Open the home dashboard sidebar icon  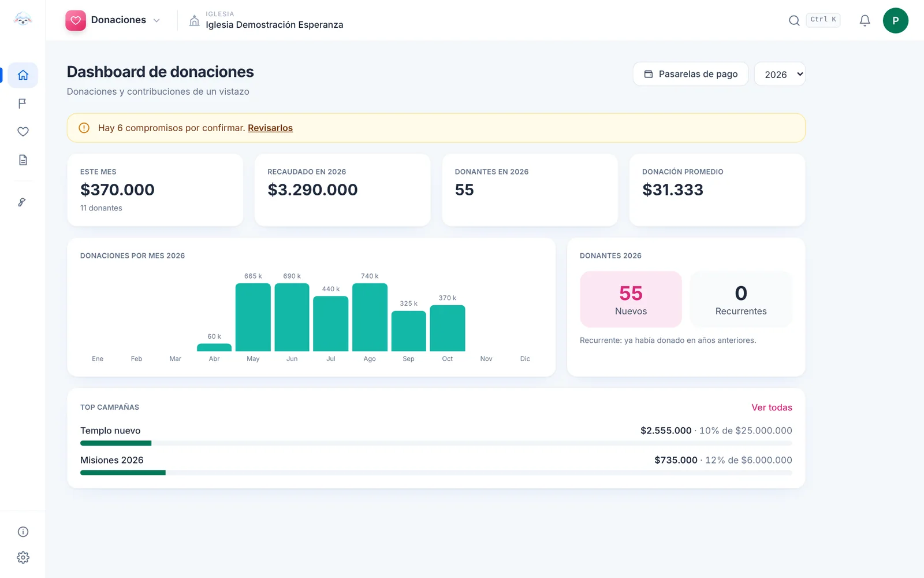coord(23,75)
